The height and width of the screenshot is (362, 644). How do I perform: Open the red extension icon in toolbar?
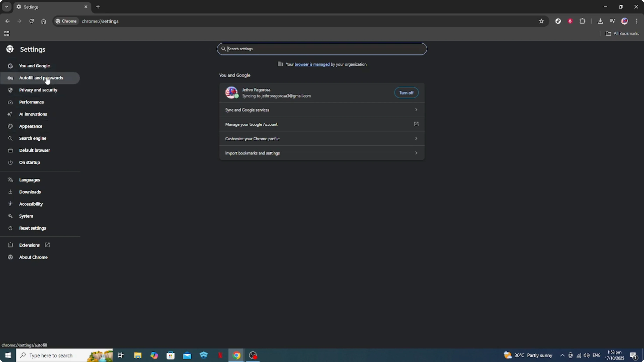570,21
